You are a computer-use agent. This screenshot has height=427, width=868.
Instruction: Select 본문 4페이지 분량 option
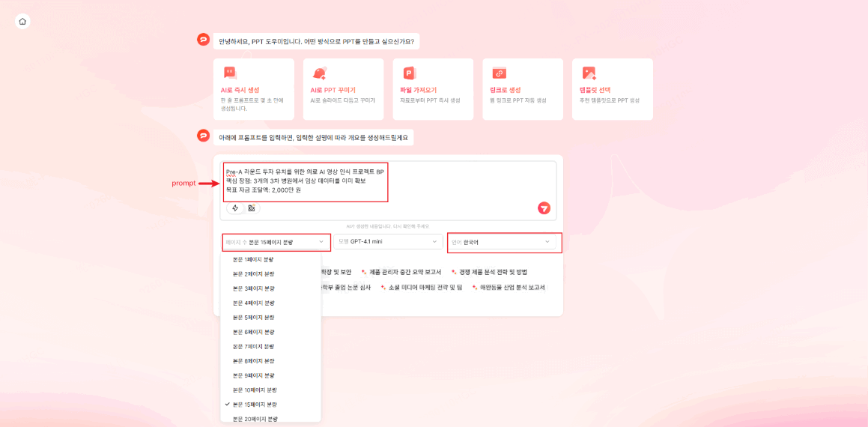point(270,303)
